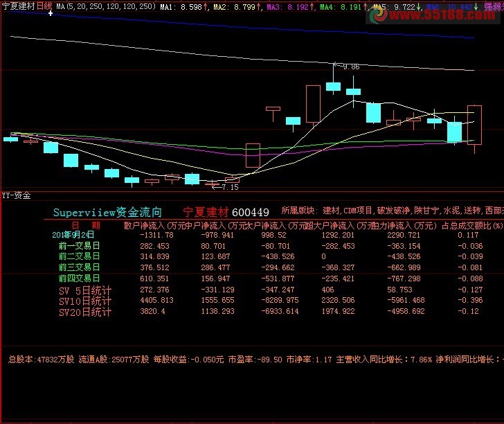Click the 7.15 low price marker

pyautogui.click(x=230, y=187)
